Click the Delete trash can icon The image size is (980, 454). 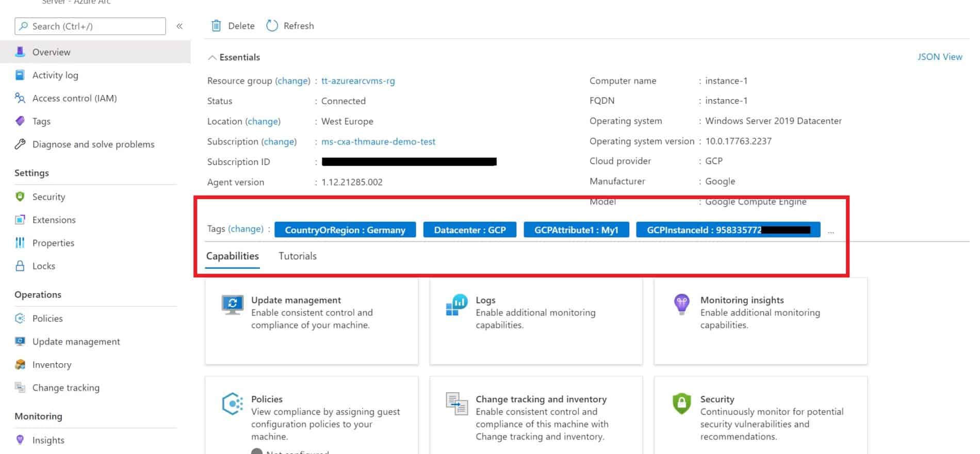[216, 25]
